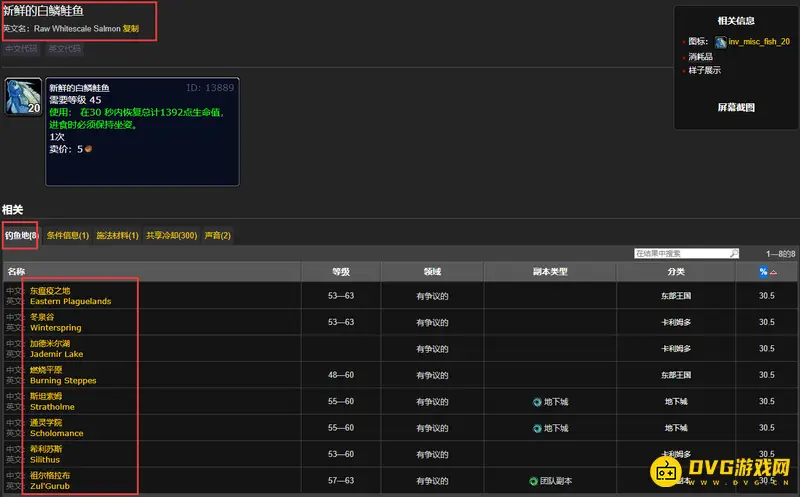800x497 pixels.
Task: Click the dungeon icon in the Scholomance row
Action: tap(537, 429)
